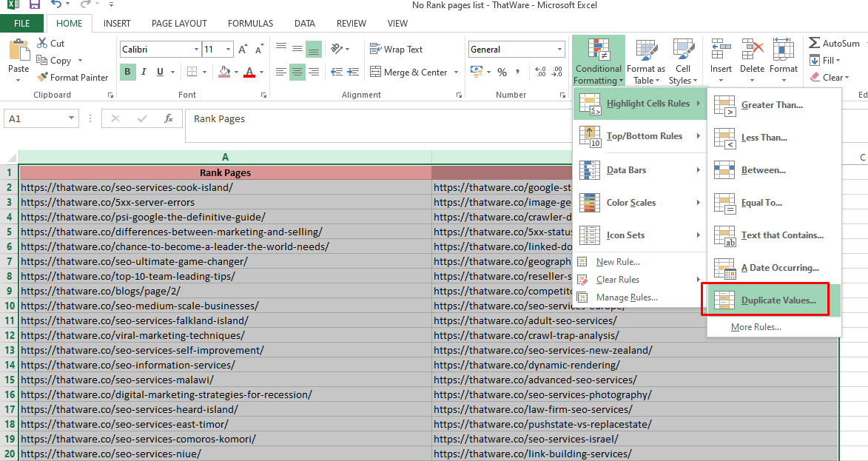
Task: Open the FILE tab
Action: tap(21, 23)
